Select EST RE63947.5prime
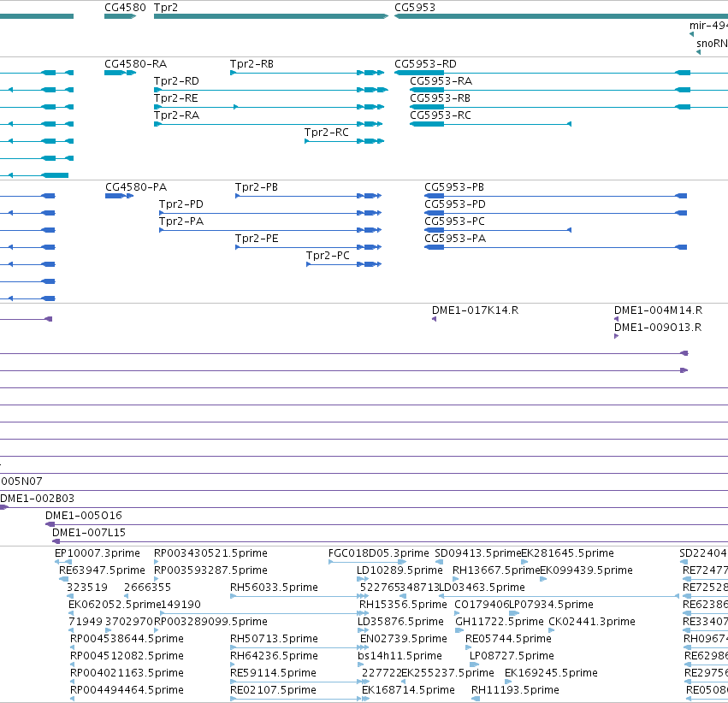 tap(102, 570)
